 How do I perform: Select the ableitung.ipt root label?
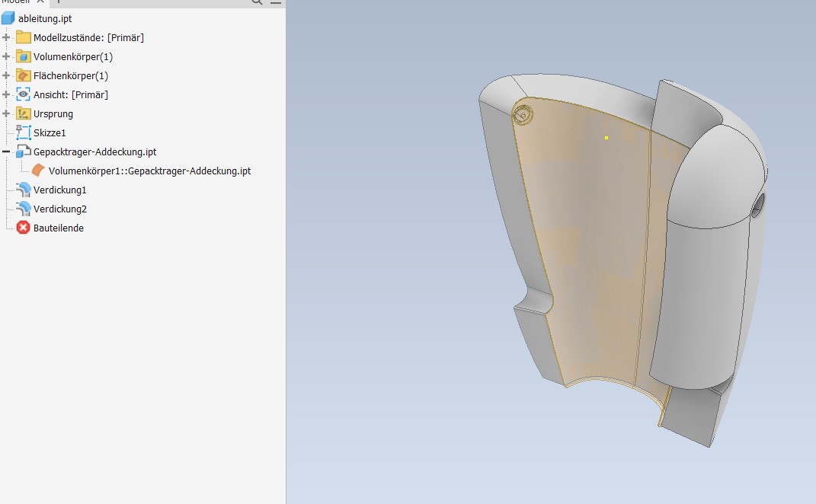pos(45,19)
